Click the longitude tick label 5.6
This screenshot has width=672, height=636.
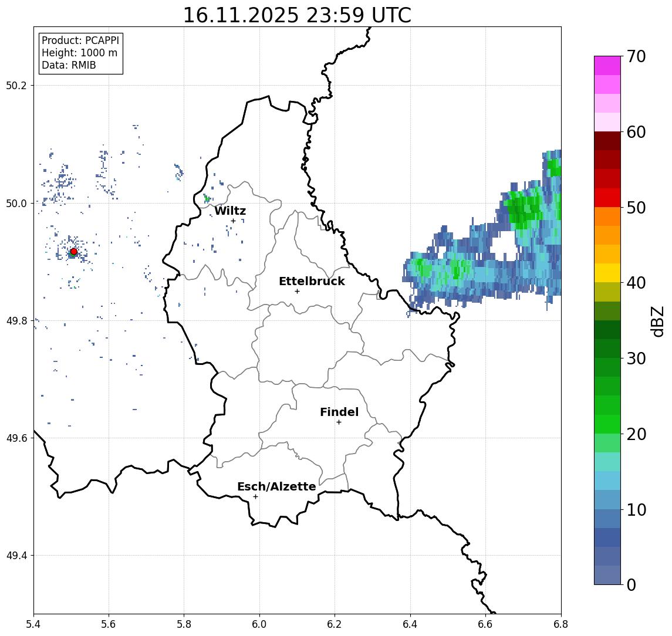109,624
